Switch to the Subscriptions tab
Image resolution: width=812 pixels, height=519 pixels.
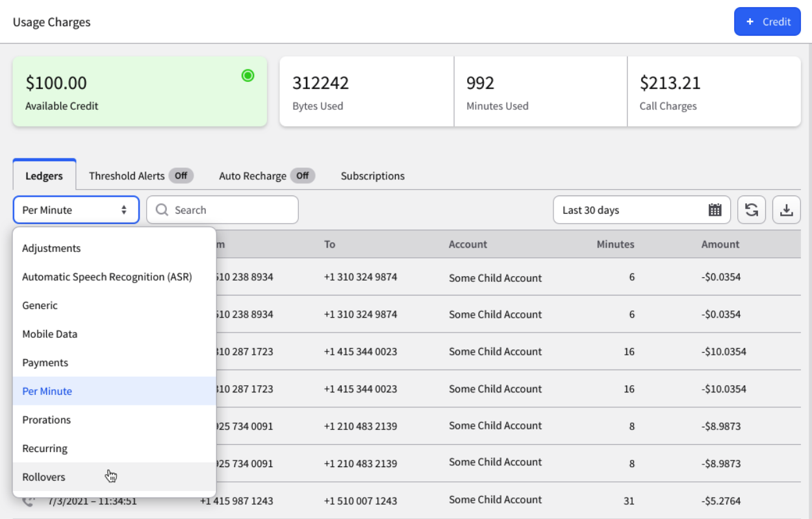(373, 175)
